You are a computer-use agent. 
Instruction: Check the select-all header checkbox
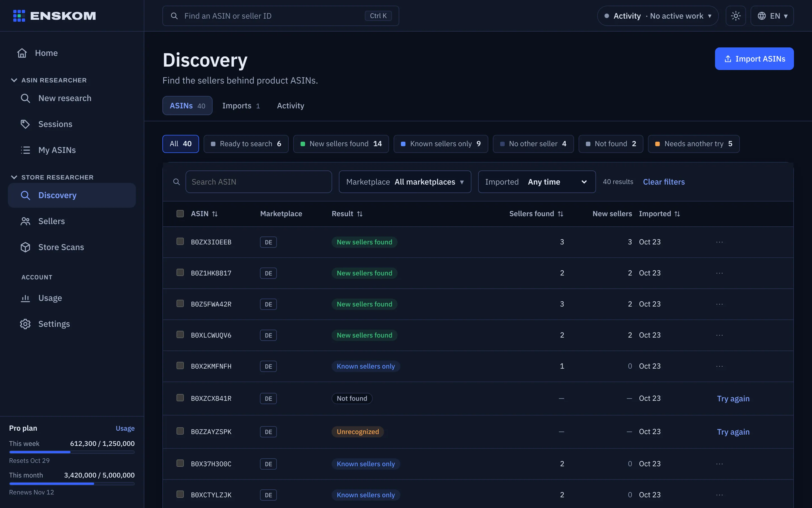click(180, 214)
